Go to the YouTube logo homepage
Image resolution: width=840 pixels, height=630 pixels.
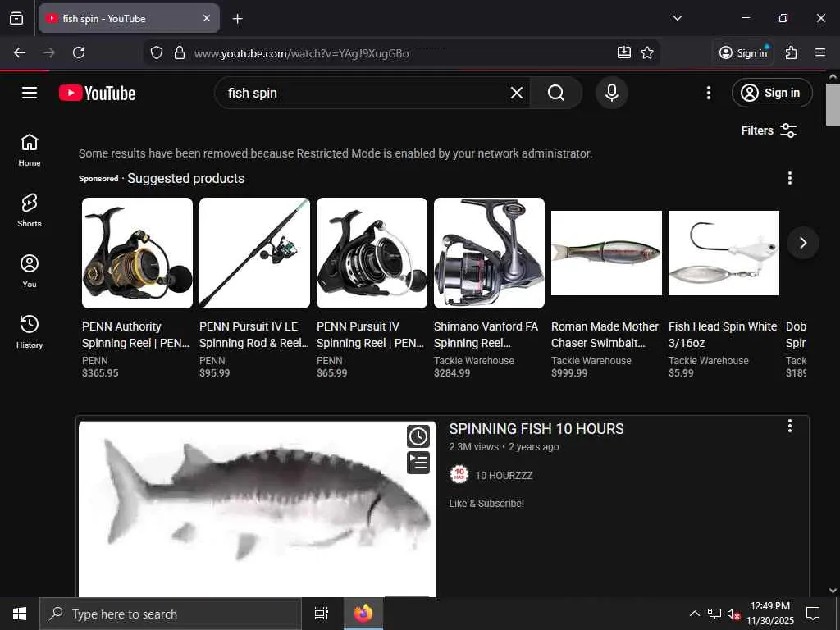click(x=97, y=94)
